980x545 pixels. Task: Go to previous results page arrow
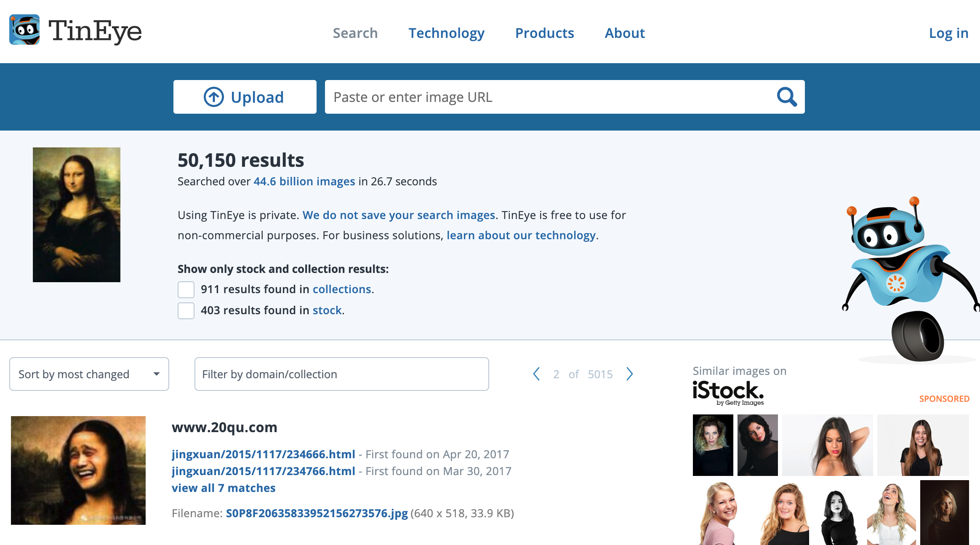pyautogui.click(x=536, y=374)
